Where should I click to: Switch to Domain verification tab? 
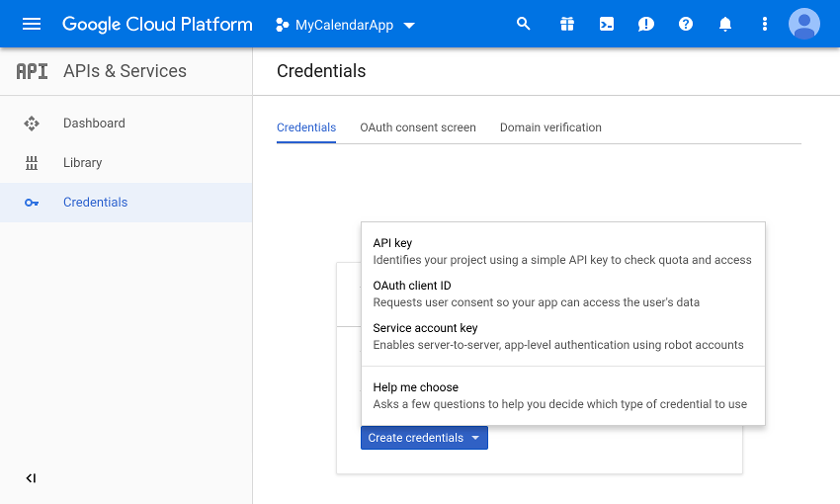click(550, 127)
